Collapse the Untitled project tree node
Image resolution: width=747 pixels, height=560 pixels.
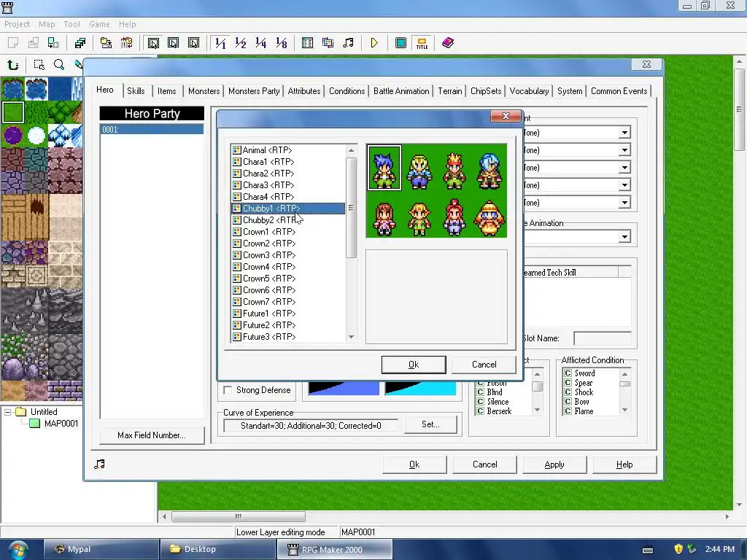(x=7, y=412)
